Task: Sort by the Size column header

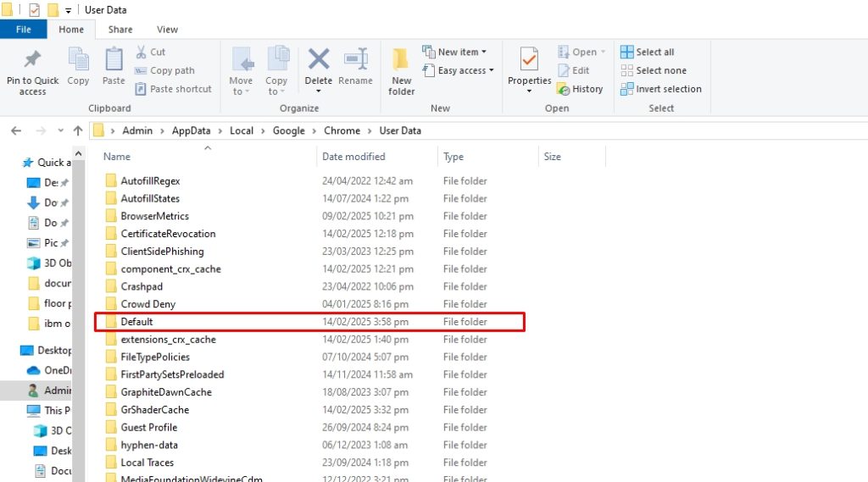Action: 553,157
